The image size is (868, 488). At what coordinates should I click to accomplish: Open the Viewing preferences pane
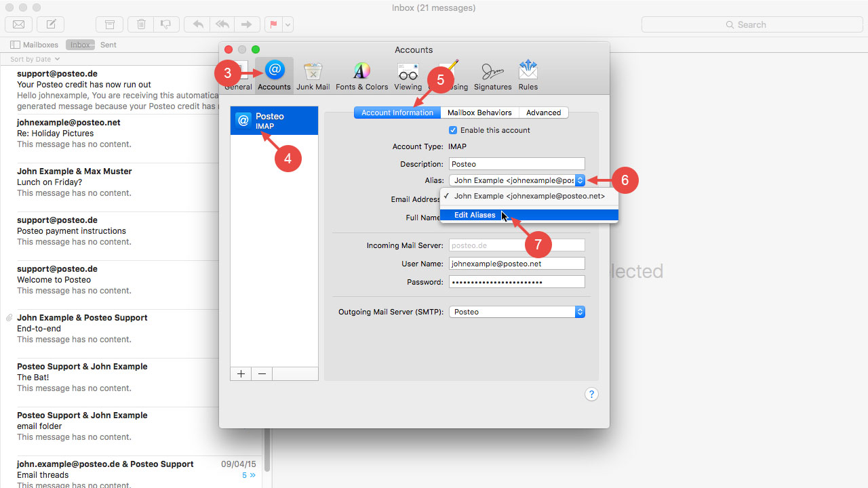[x=408, y=75]
